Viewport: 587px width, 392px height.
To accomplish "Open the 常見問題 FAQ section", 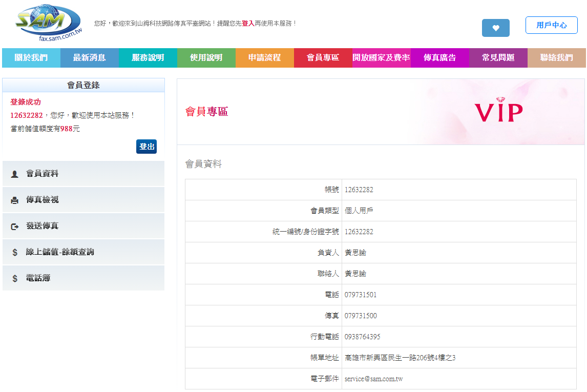I will [498, 57].
